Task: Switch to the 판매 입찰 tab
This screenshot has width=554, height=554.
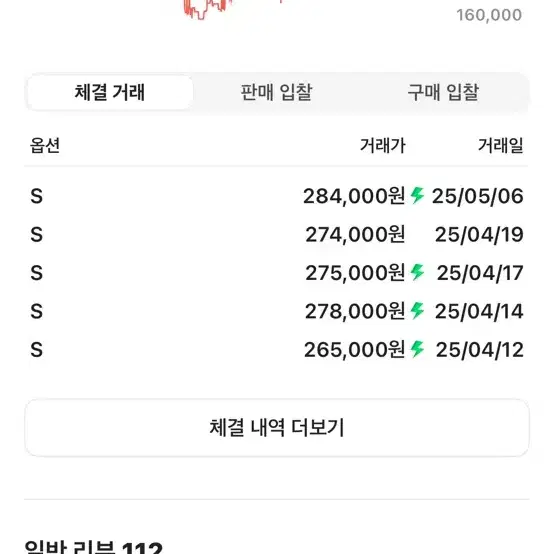Action: coord(277,92)
